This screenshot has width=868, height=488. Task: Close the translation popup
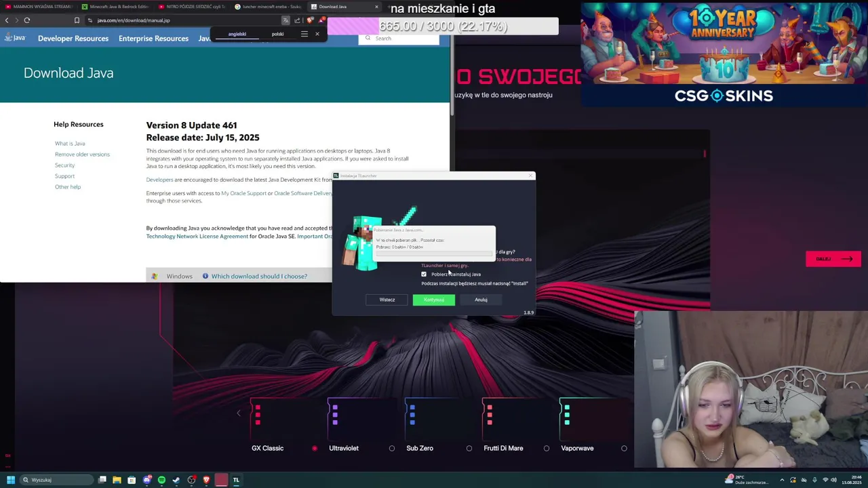tap(317, 34)
